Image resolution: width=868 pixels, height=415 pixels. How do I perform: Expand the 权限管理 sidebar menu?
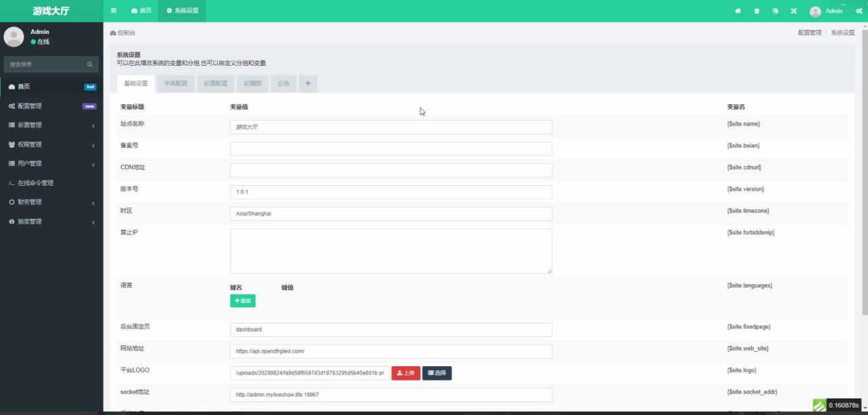[51, 144]
